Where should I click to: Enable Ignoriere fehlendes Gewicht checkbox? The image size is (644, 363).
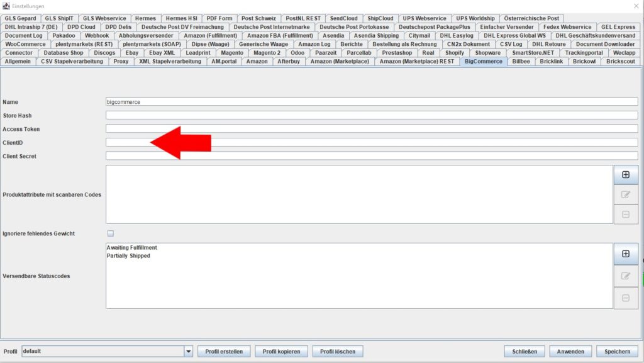(x=111, y=233)
